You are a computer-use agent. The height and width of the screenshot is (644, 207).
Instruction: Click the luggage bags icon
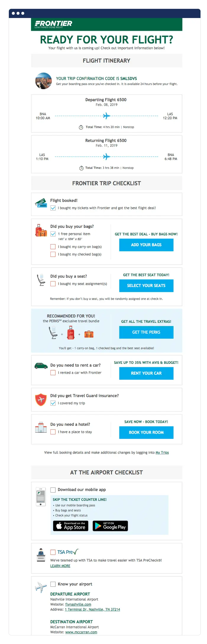click(41, 230)
